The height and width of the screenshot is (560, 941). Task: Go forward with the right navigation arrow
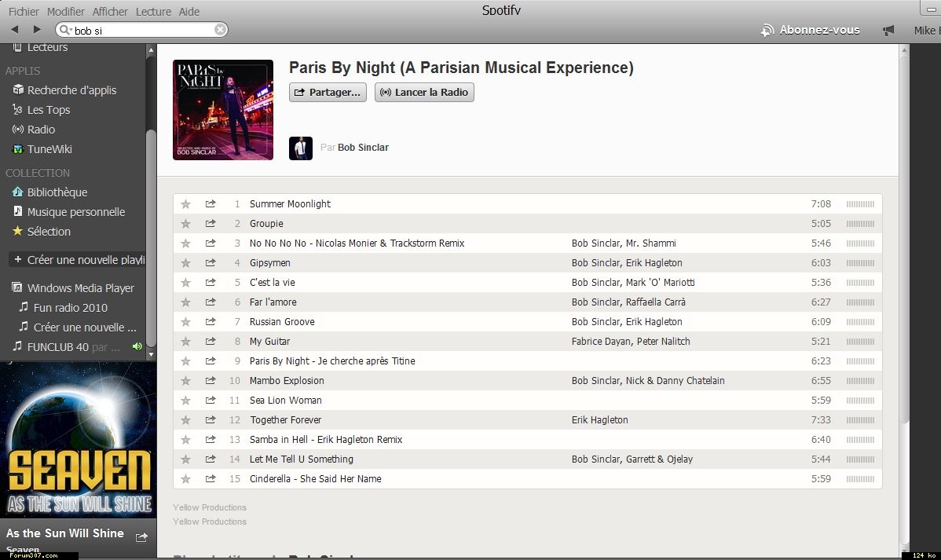pos(37,29)
